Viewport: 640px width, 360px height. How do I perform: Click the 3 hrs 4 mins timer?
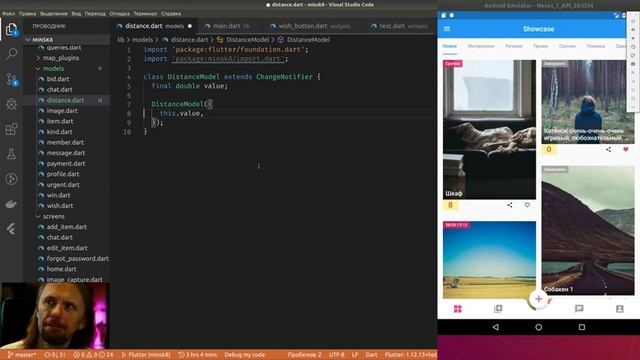click(198, 355)
